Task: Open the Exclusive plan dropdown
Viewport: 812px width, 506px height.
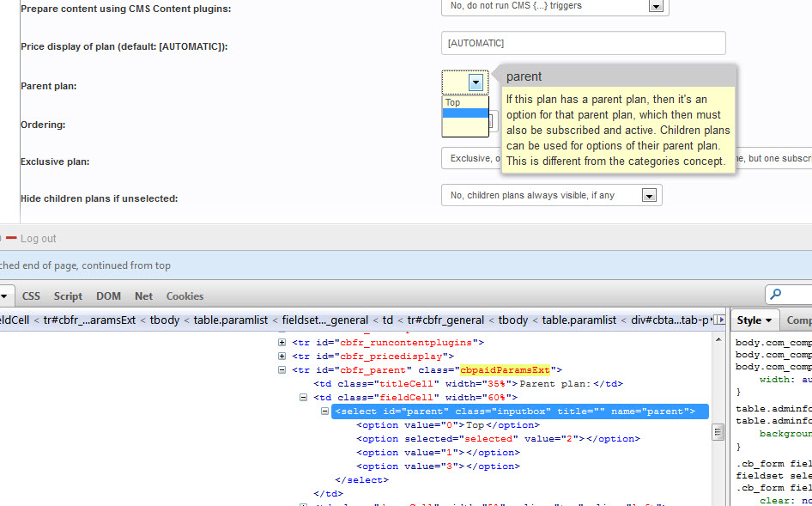Action: (x=470, y=158)
